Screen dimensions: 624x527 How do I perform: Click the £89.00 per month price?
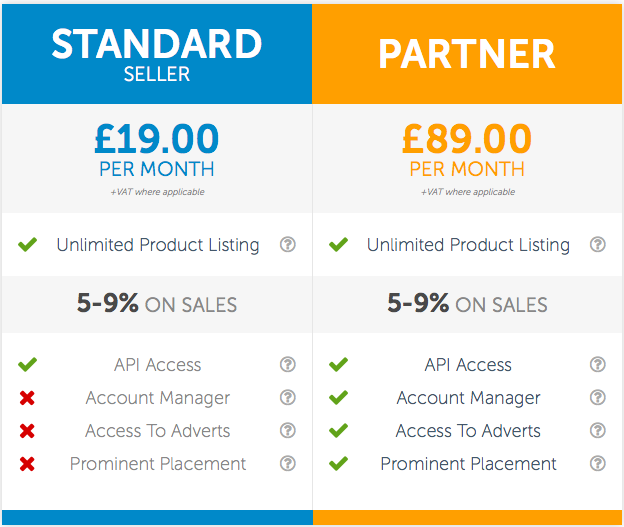pyautogui.click(x=467, y=149)
